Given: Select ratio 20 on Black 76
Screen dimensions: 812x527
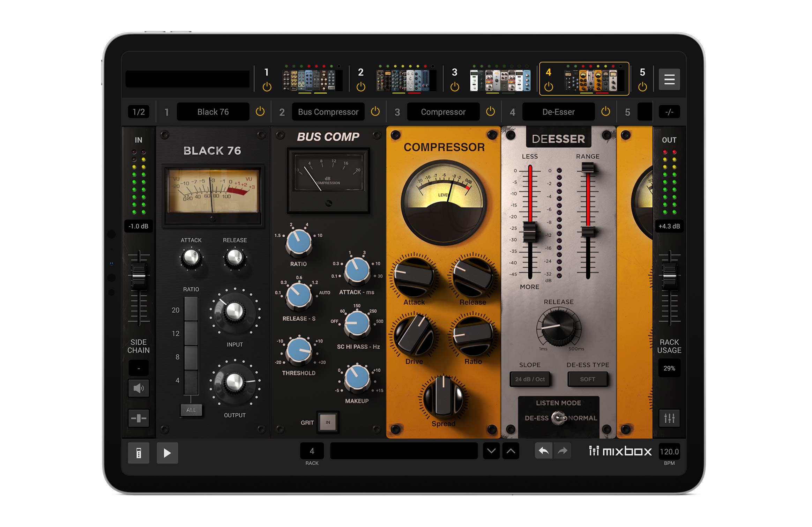Looking at the screenshot, I should pyautogui.click(x=191, y=309).
